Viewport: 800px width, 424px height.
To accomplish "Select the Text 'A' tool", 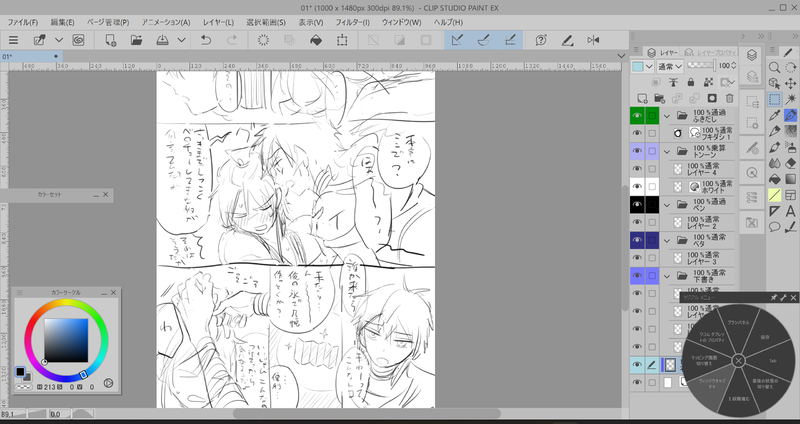I will point(790,211).
